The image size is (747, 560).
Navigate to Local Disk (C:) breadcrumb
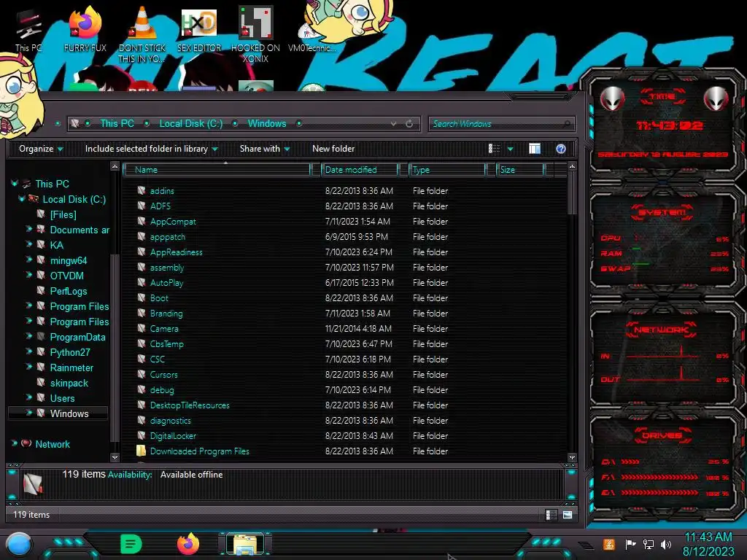191,124
